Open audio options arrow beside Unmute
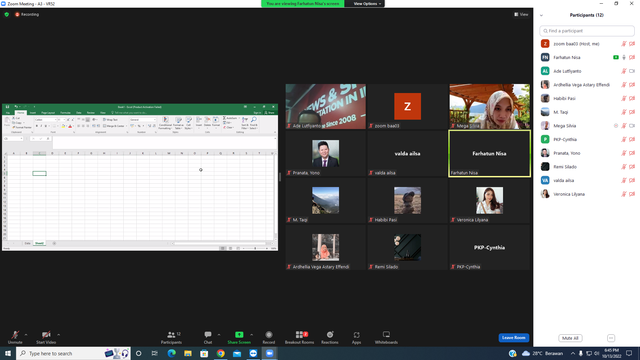 (x=26, y=335)
